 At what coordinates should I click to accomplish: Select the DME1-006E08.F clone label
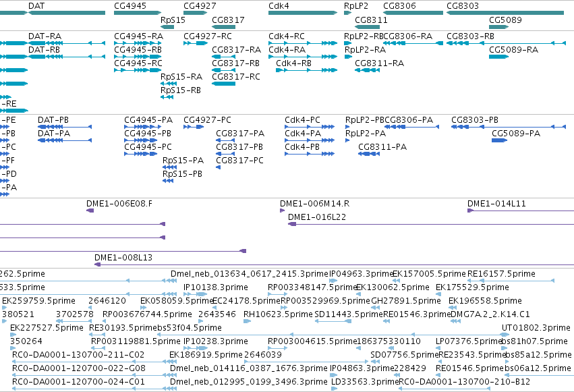tap(119, 204)
